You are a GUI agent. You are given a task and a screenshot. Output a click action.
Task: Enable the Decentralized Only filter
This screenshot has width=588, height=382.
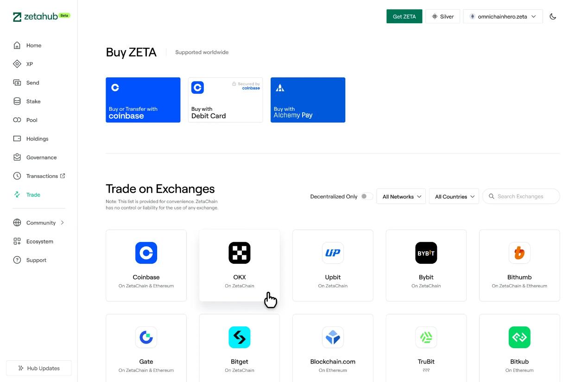click(x=366, y=196)
